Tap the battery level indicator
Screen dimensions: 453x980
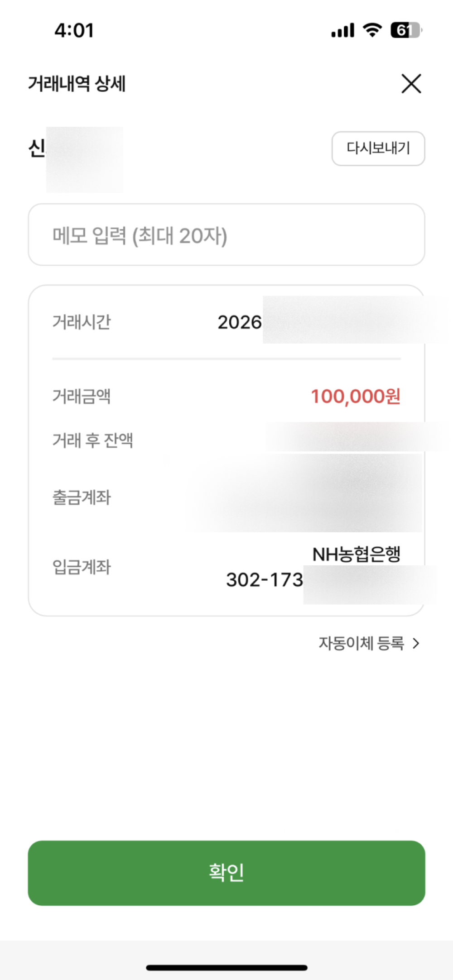point(406,30)
